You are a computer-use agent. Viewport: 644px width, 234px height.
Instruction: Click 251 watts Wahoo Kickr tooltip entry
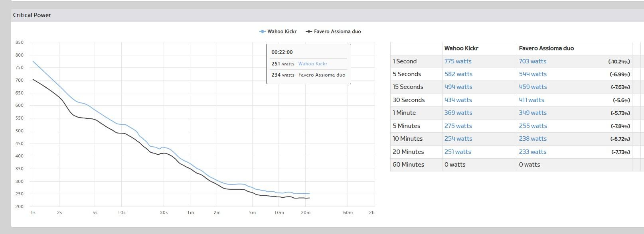(299, 64)
